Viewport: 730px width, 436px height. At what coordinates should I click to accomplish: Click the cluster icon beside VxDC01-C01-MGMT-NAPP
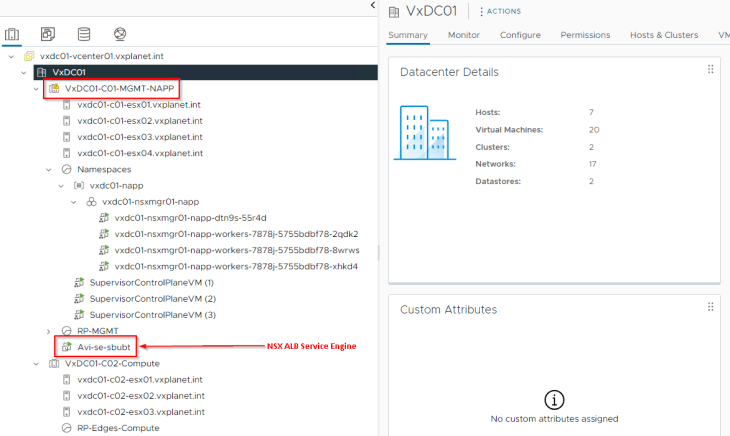(x=54, y=88)
